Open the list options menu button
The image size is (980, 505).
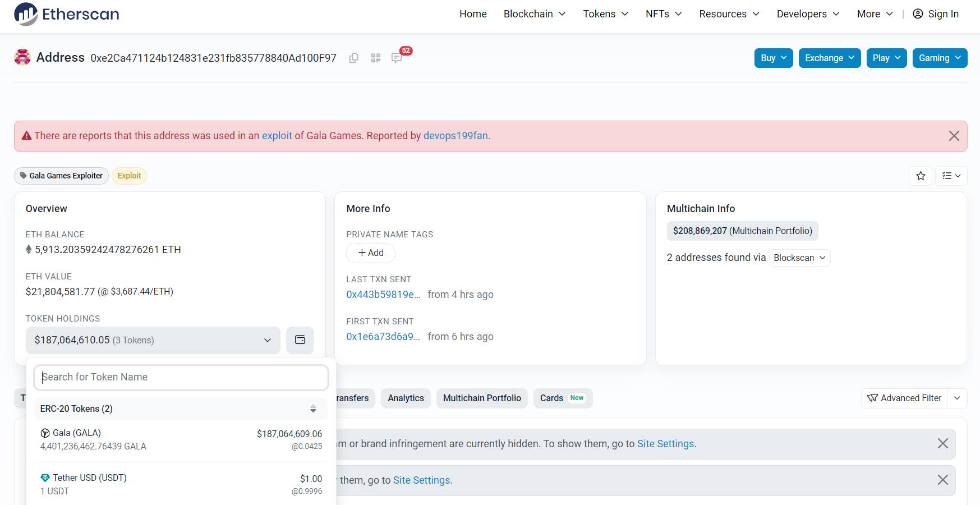[x=951, y=176]
